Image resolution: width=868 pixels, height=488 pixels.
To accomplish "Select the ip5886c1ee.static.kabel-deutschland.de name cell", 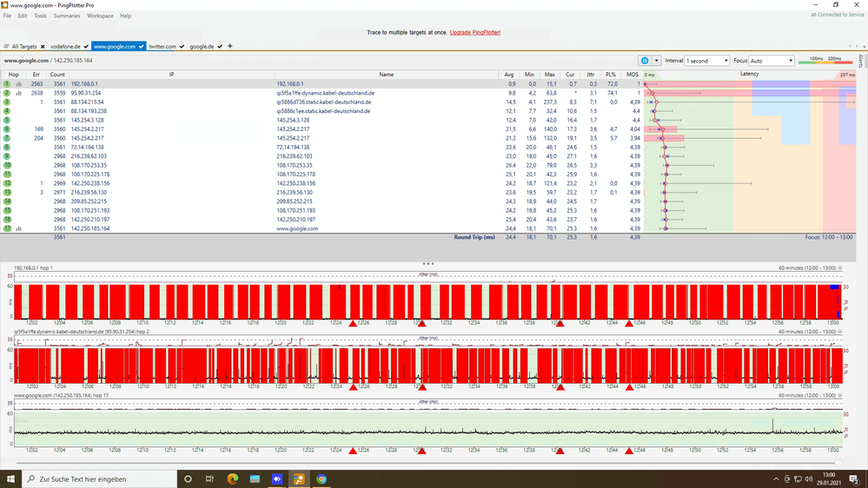I will tap(324, 111).
